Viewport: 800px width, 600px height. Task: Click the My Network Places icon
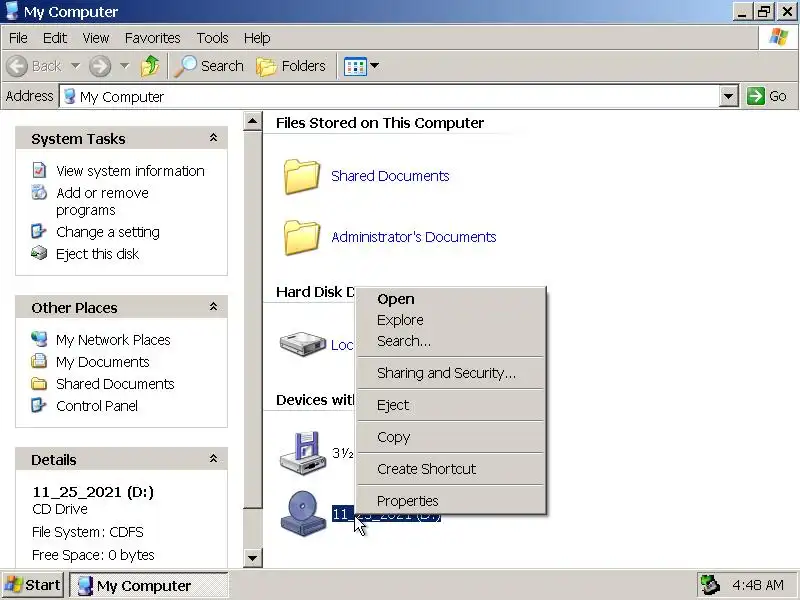pyautogui.click(x=39, y=339)
